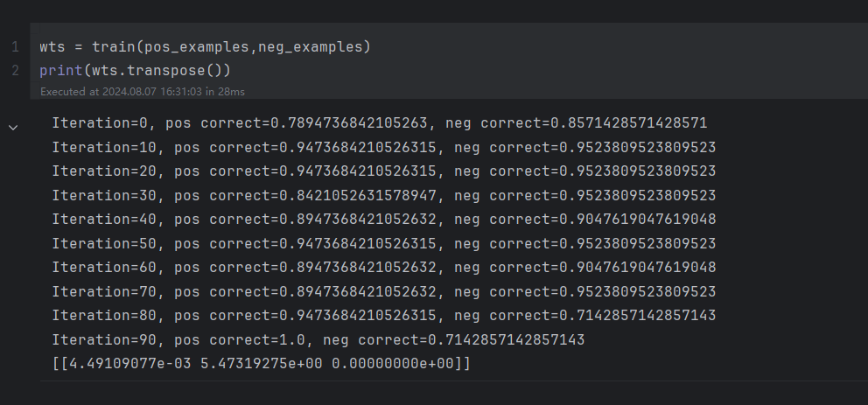This screenshot has width=868, height=405.
Task: Select the Iteration=40 output line
Action: (384, 219)
